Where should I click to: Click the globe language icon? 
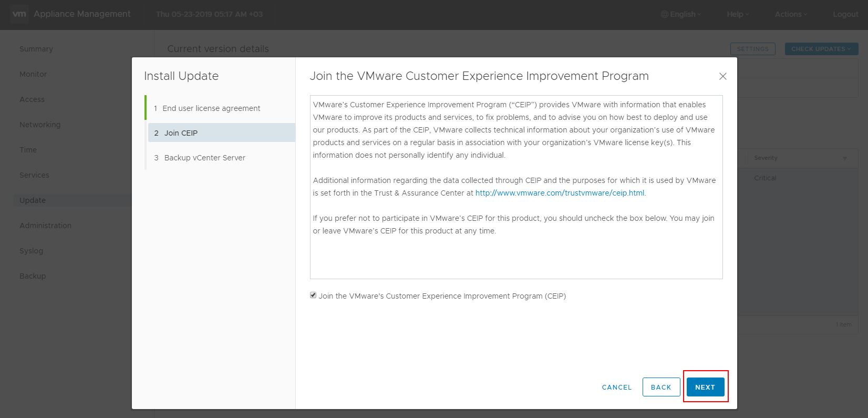coord(664,14)
